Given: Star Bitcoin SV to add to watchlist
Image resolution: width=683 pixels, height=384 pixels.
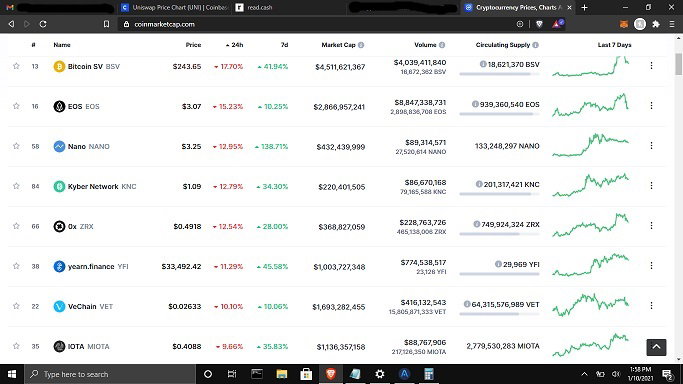Looking at the screenshot, I should click(16, 66).
